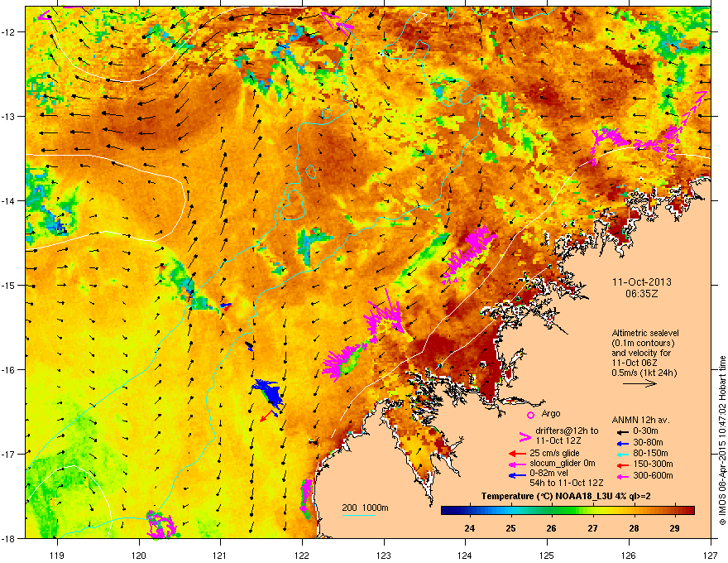728x563 pixels.
Task: Click the blue arrow beside 30-80m
Action: [622, 443]
